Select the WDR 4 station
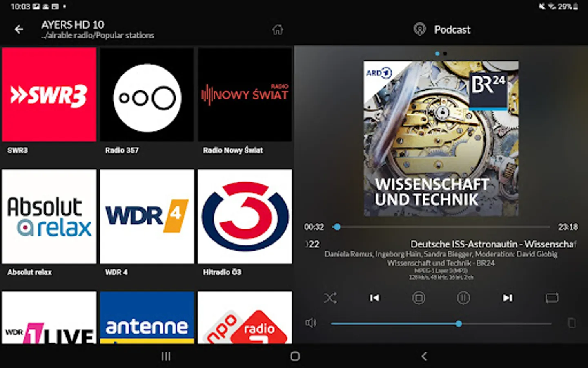The height and width of the screenshot is (368, 588). coord(147,216)
